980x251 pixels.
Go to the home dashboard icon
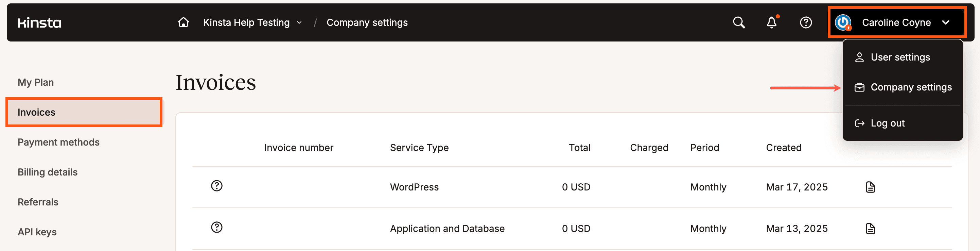point(183,22)
